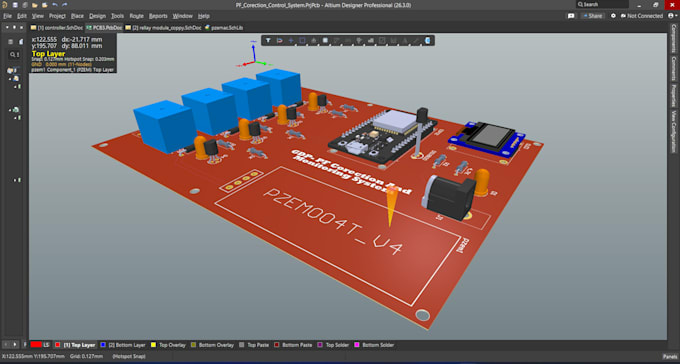Click the right layer tab arrow
The image size is (680, 364).
(x=15, y=344)
